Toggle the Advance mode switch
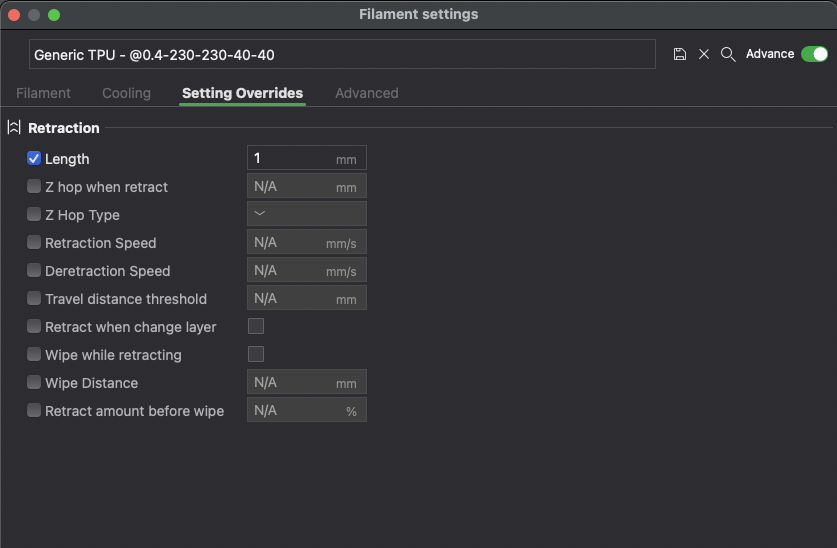Image resolution: width=837 pixels, height=548 pixels. pos(814,54)
